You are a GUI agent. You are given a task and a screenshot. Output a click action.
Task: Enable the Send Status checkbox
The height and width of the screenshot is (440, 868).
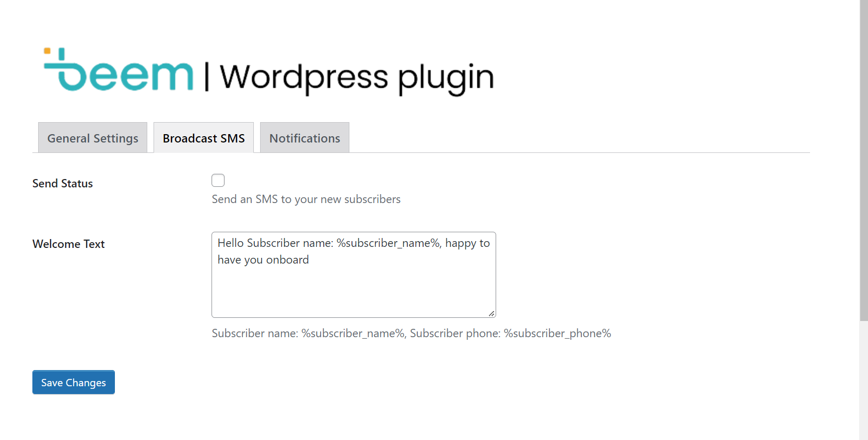(x=218, y=181)
